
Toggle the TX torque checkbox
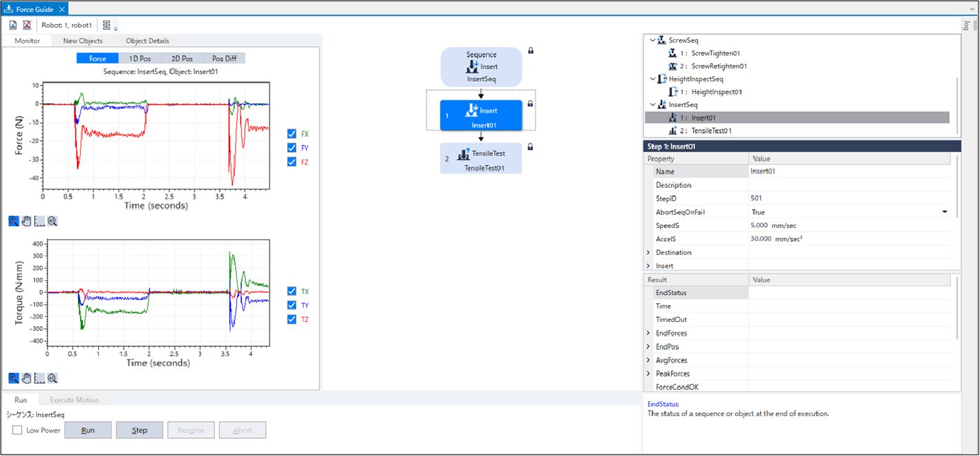pos(292,292)
